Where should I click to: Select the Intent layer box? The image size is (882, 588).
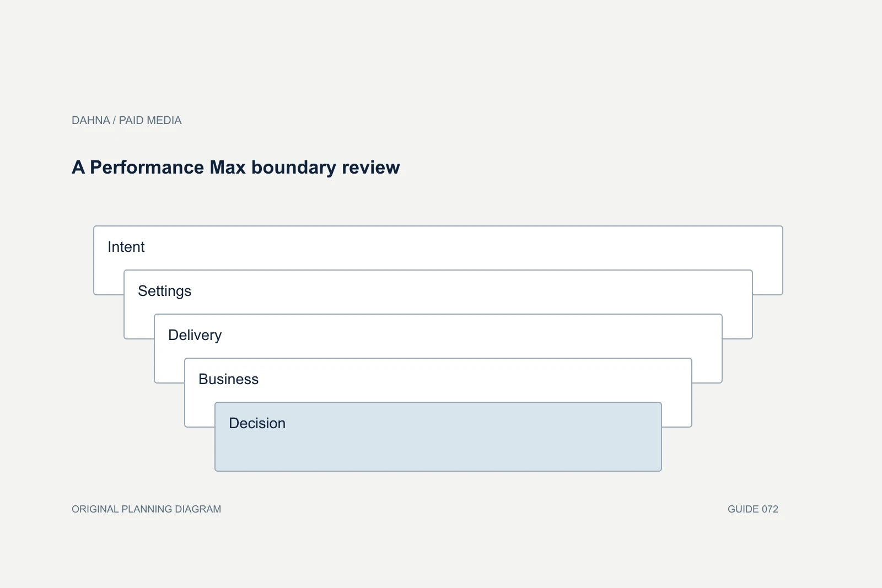pos(438,247)
